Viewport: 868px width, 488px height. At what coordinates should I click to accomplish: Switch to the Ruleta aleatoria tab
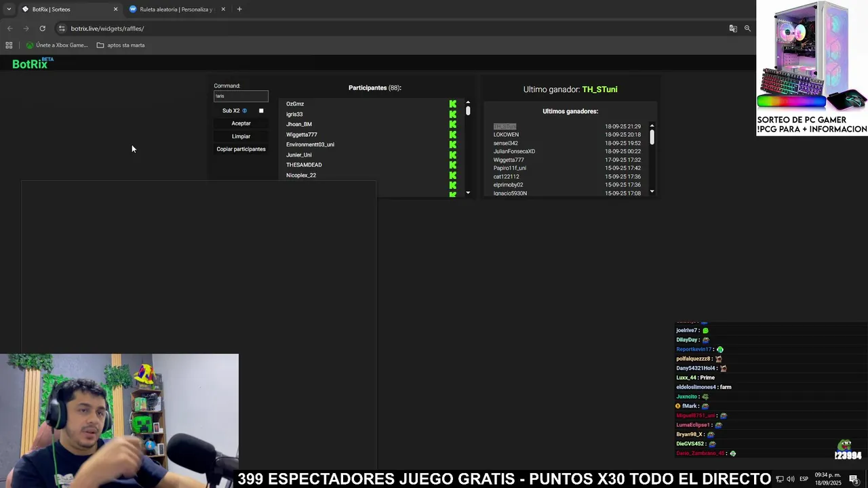(x=176, y=9)
